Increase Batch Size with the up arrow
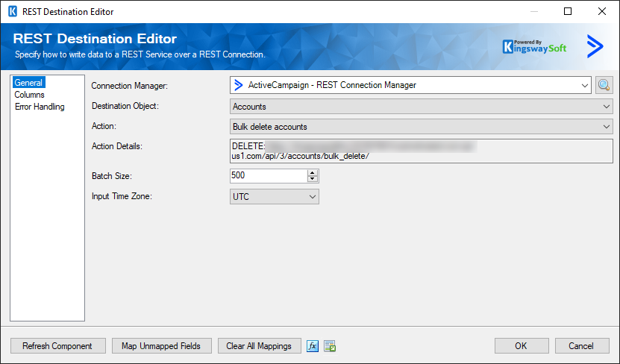 (x=313, y=173)
